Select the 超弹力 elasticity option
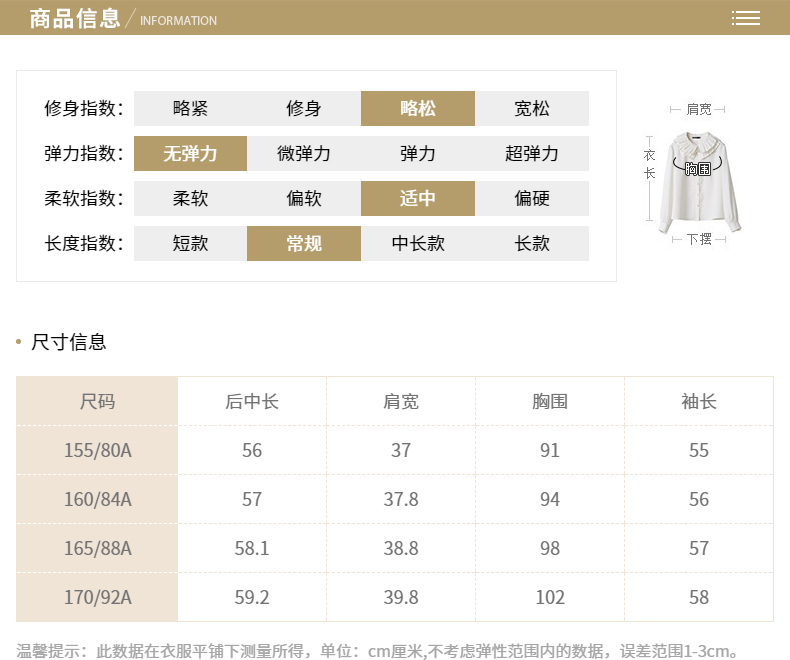The width and height of the screenshot is (790, 660). coord(531,154)
